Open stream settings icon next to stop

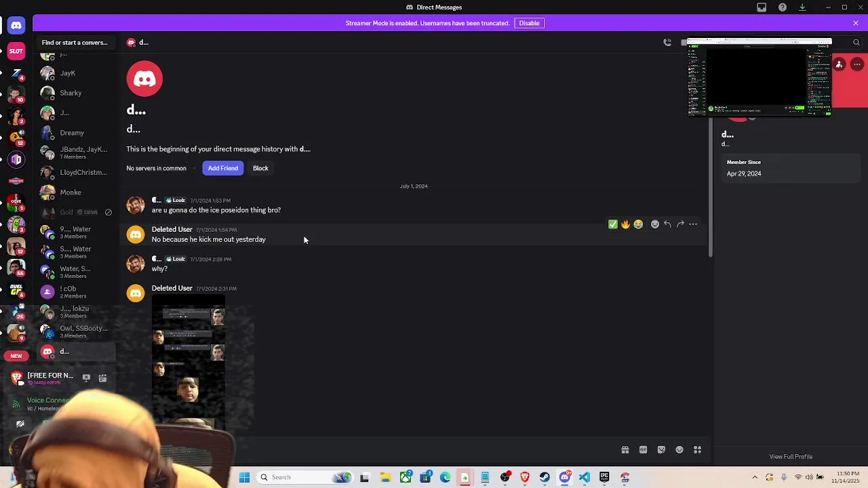(x=102, y=378)
